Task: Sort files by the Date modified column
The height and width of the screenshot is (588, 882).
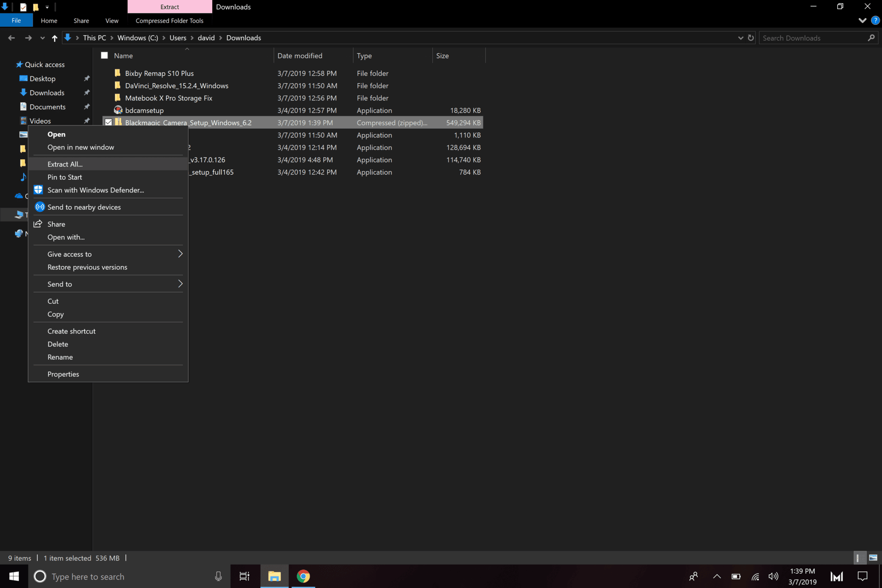Action: pyautogui.click(x=300, y=56)
